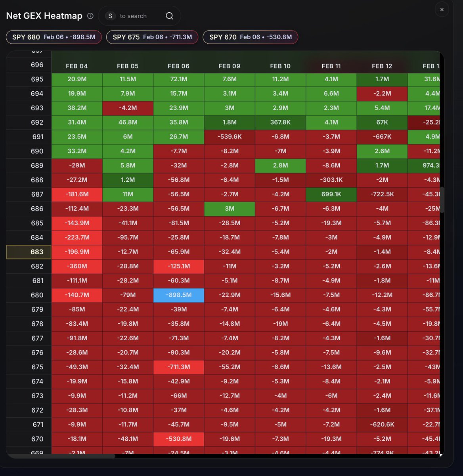Viewport: 463px width, 476px height.
Task: Select the 670 strike row label
Action: 29,439
